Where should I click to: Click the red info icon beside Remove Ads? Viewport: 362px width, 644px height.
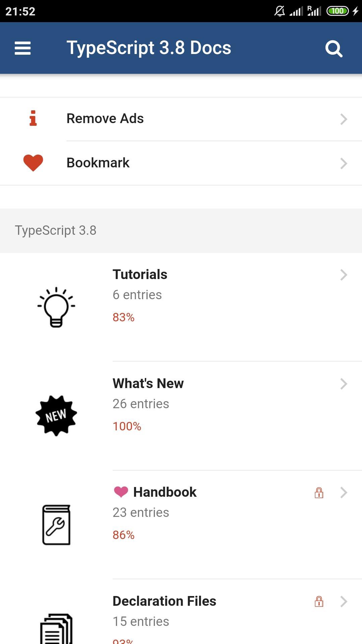(33, 118)
